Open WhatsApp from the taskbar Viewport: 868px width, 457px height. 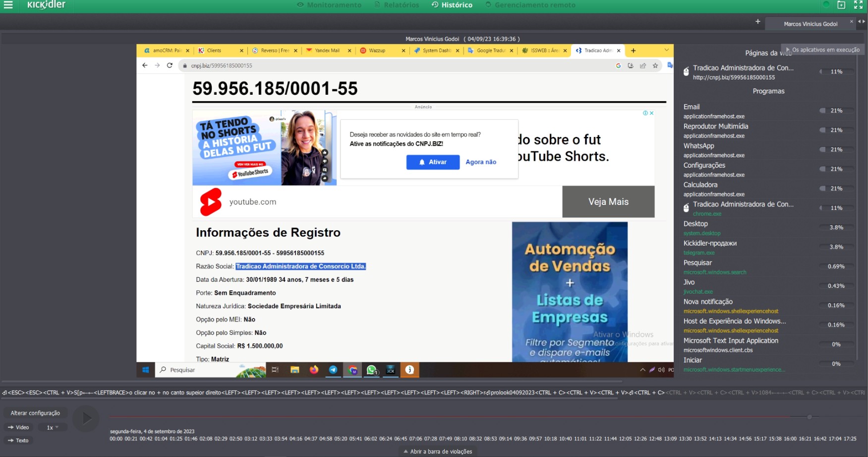click(372, 370)
